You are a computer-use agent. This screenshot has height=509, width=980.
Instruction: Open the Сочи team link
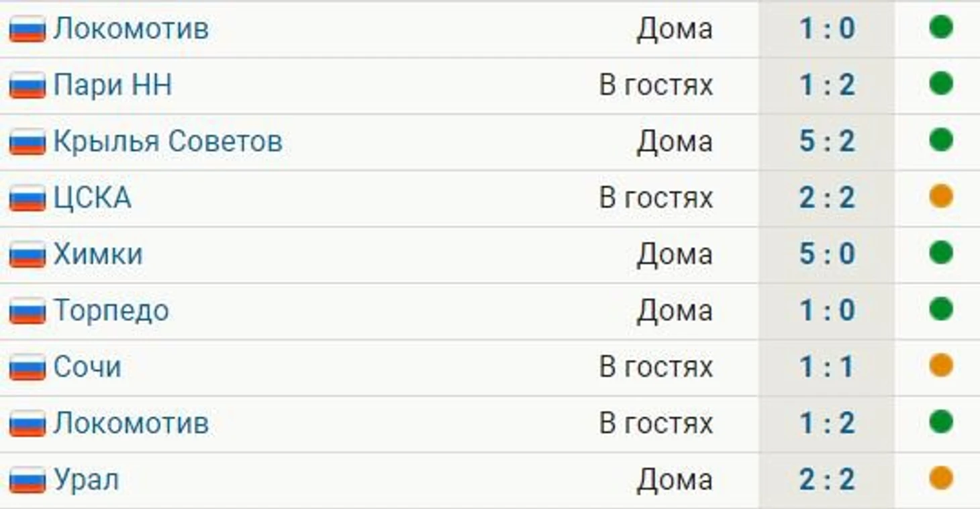coord(88,367)
